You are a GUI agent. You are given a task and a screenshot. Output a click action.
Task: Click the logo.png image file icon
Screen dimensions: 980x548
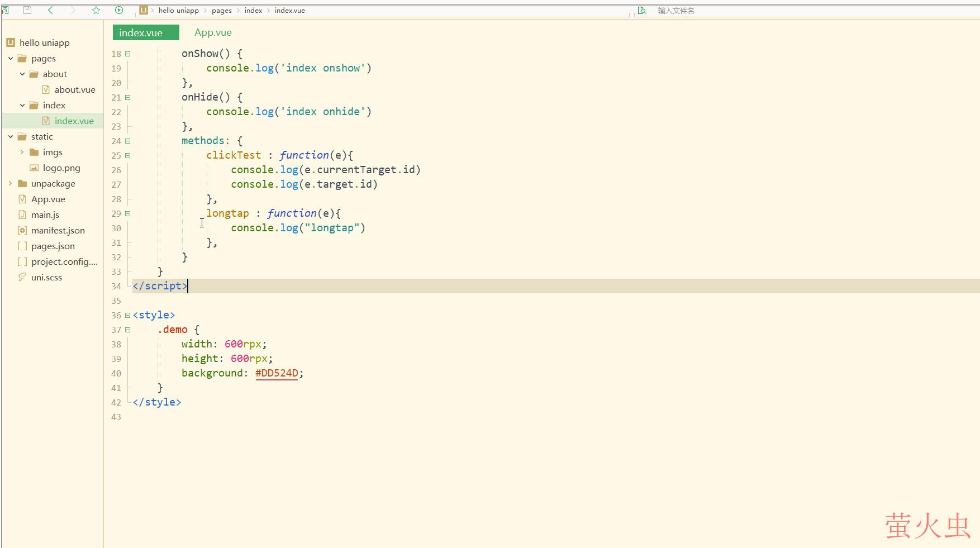[x=34, y=168]
